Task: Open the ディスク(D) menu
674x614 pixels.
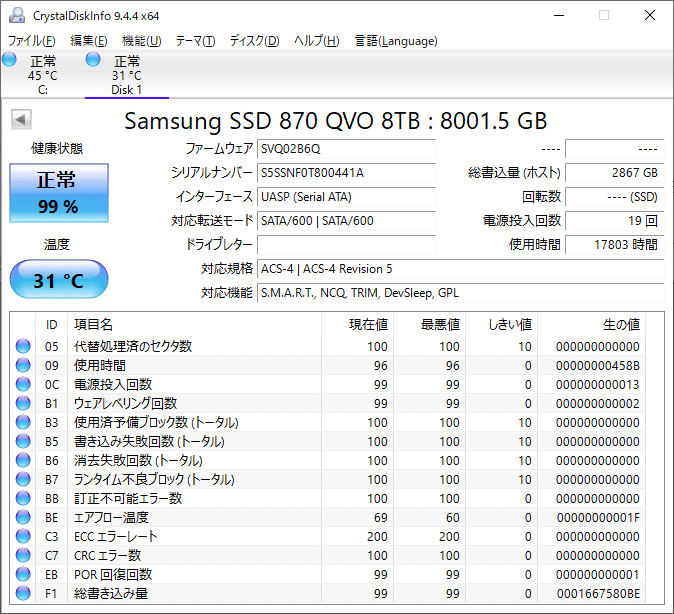Action: 254,41
